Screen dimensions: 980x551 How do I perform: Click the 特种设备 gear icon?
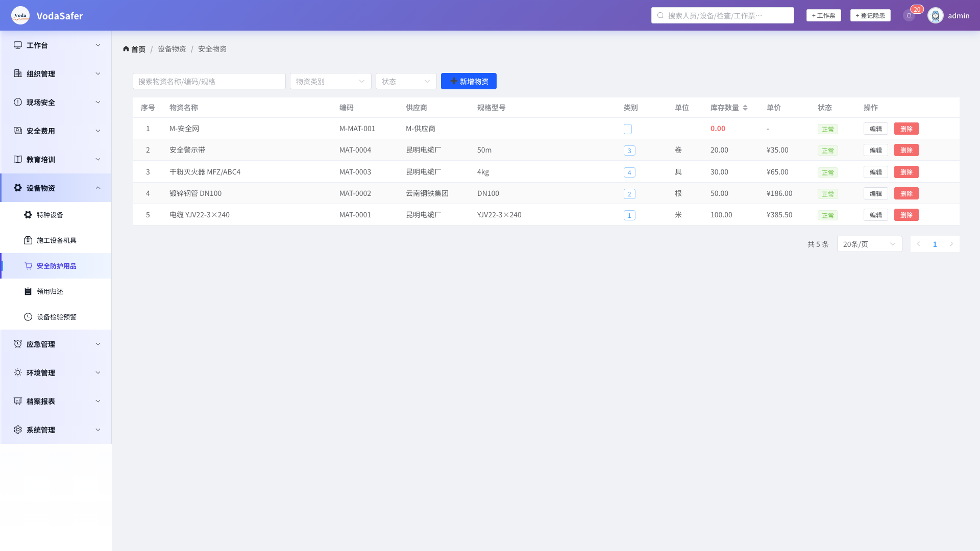point(28,215)
